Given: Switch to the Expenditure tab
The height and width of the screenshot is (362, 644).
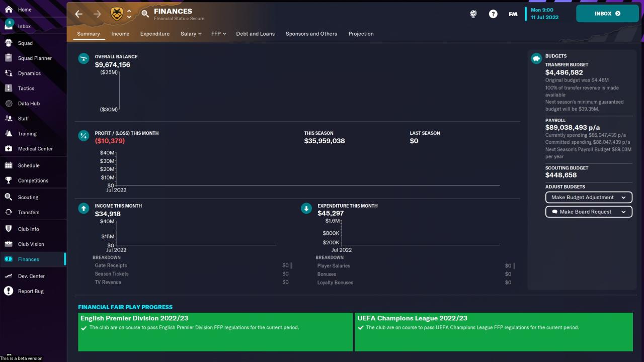Looking at the screenshot, I should pyautogui.click(x=154, y=34).
